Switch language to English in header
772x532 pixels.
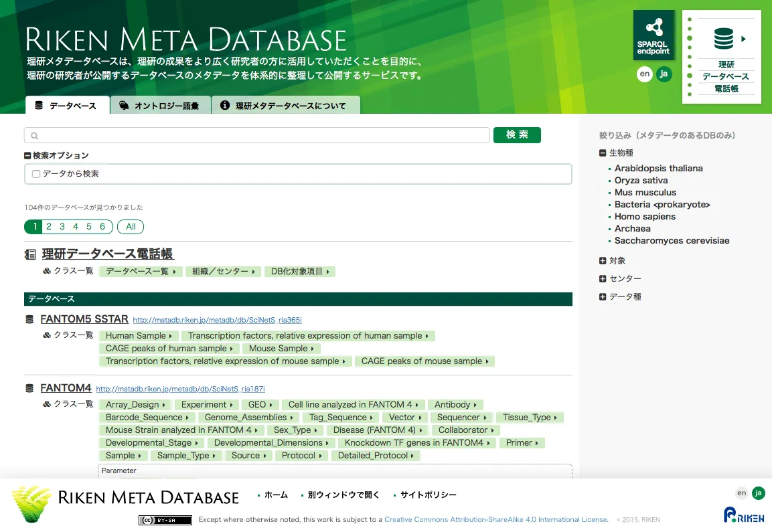(x=645, y=74)
